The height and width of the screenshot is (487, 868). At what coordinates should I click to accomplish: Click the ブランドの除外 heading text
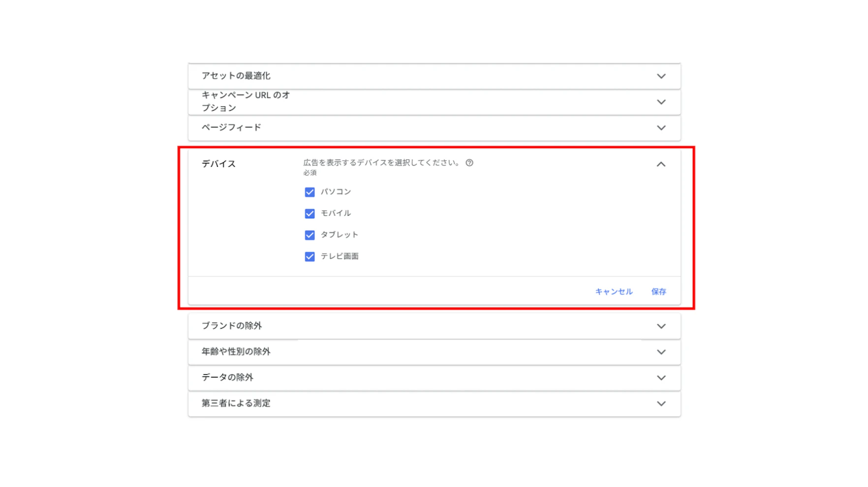[231, 326]
